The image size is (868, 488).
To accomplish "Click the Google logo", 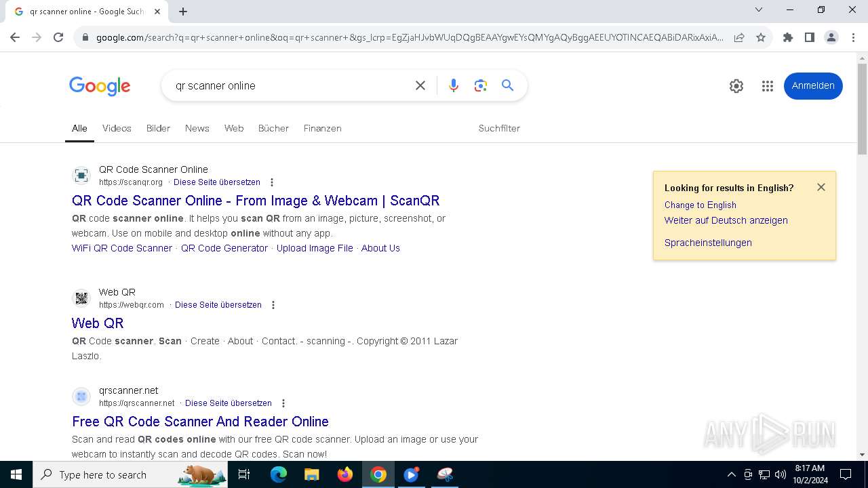I will (x=100, y=86).
